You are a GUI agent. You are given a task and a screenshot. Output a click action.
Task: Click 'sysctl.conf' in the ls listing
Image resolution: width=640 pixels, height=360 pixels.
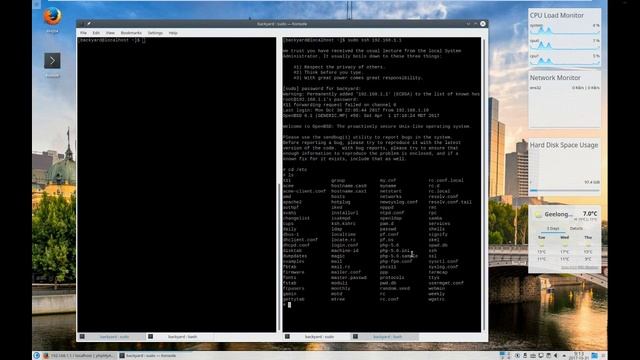(x=443, y=261)
